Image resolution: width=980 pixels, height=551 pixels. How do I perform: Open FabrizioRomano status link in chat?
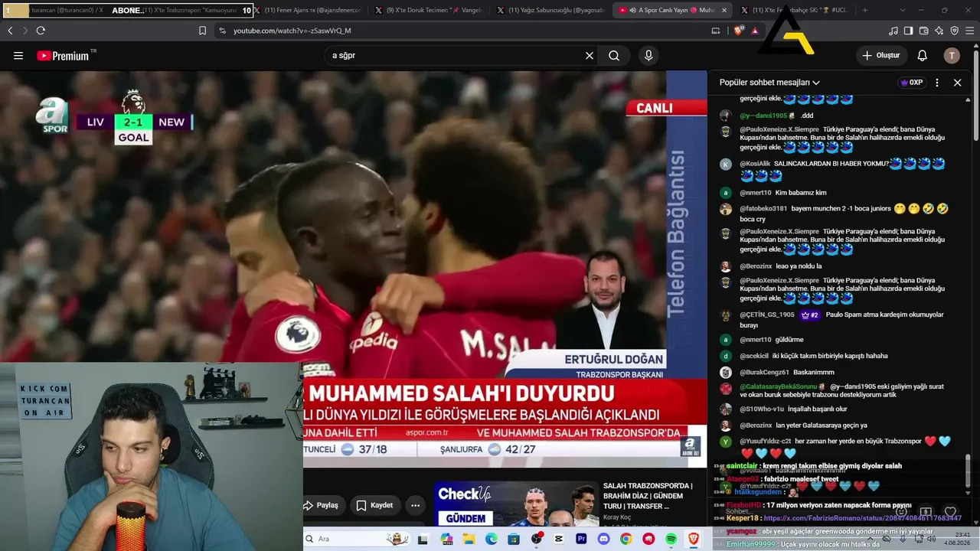coord(862,518)
